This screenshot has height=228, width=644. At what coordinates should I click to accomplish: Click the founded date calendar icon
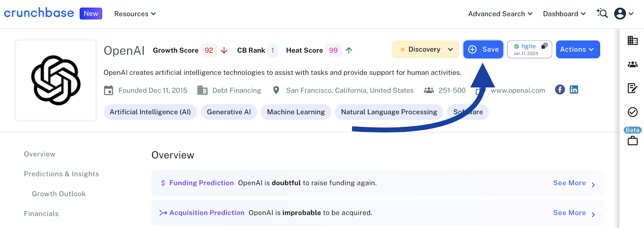point(109,90)
